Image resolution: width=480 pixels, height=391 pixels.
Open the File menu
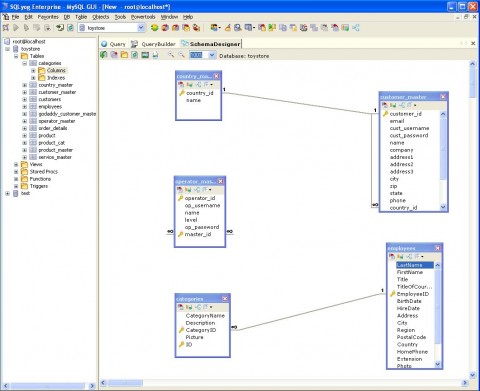coord(15,17)
